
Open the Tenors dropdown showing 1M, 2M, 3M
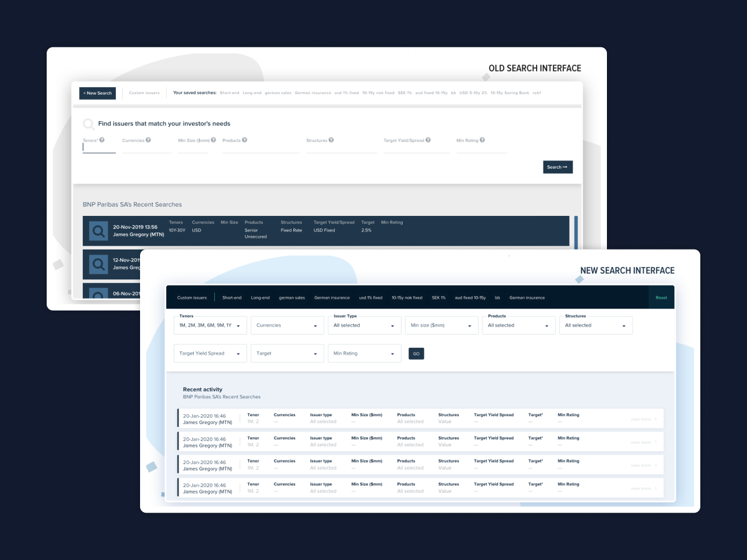pos(210,325)
